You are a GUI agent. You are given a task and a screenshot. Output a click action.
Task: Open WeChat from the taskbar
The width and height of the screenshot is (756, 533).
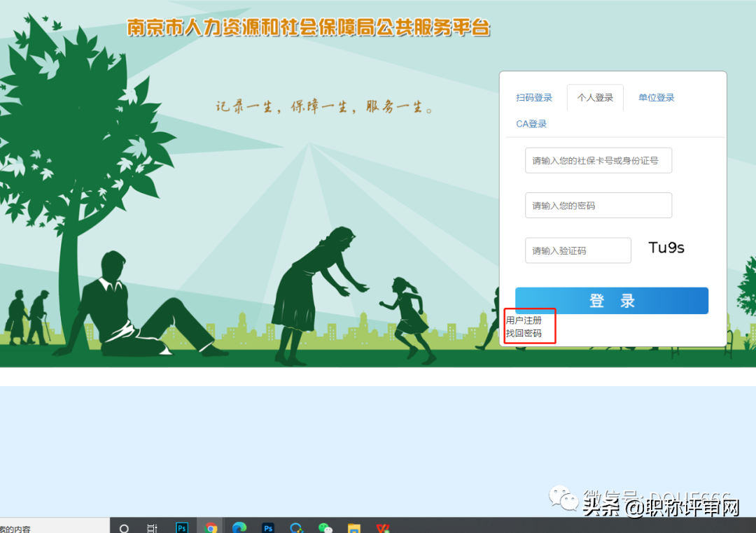[325, 527]
